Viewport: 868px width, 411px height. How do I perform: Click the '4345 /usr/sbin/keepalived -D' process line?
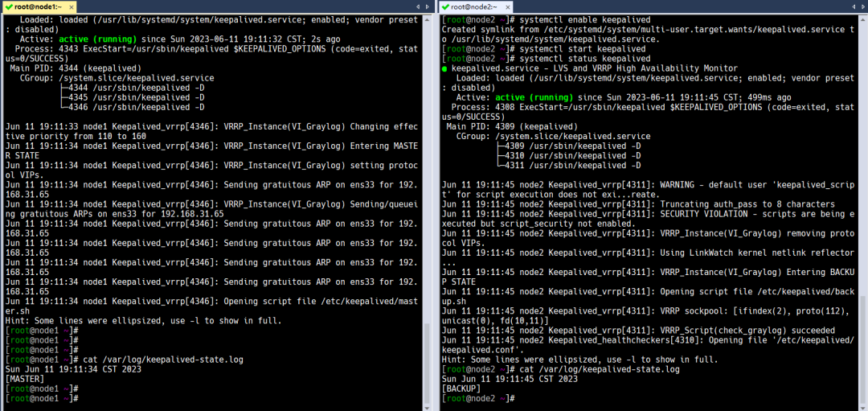[131, 97]
